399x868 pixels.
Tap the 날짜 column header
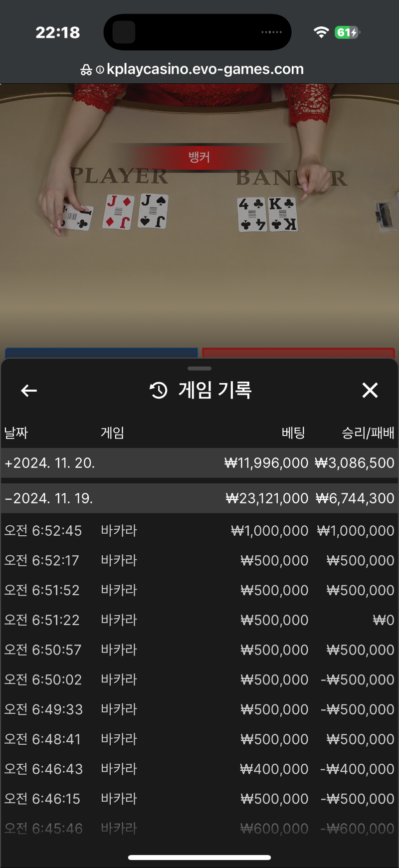(x=16, y=433)
